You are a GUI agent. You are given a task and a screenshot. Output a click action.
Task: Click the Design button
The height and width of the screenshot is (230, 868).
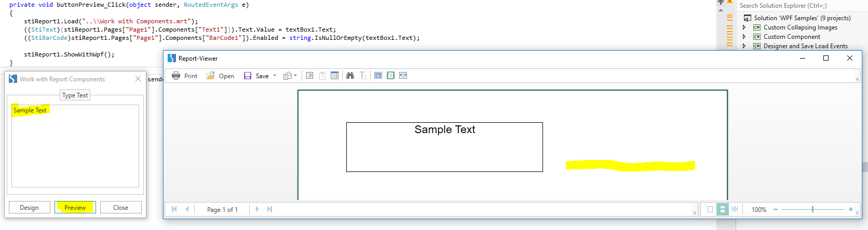(29, 207)
